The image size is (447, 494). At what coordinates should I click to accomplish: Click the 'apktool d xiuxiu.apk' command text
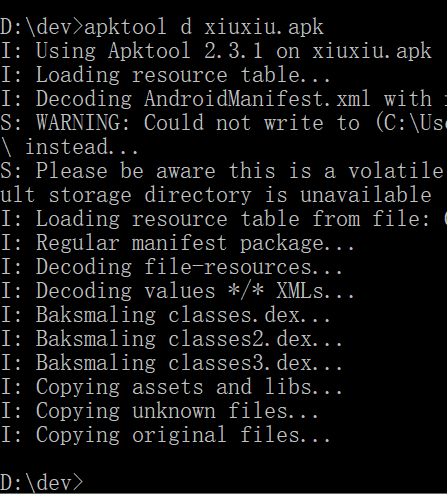(204, 27)
